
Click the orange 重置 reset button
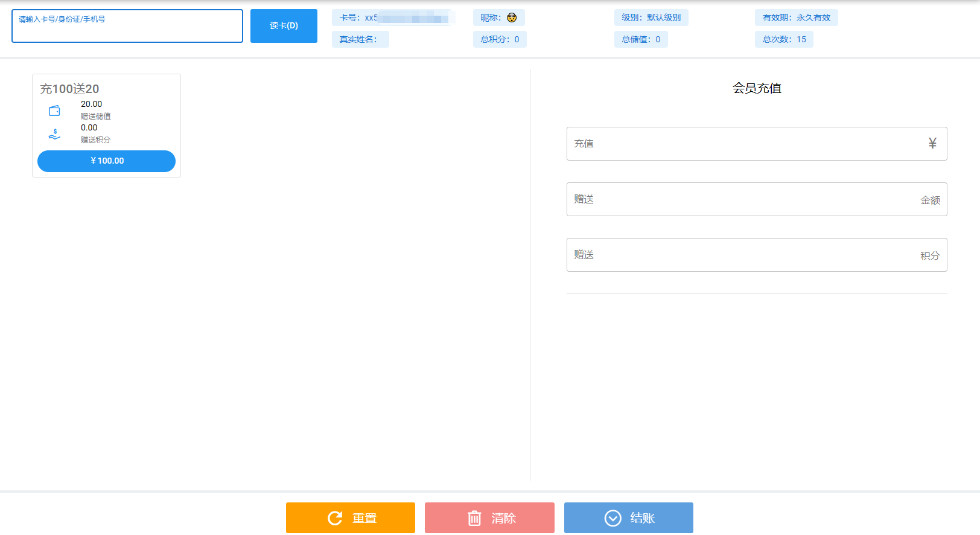coord(351,518)
